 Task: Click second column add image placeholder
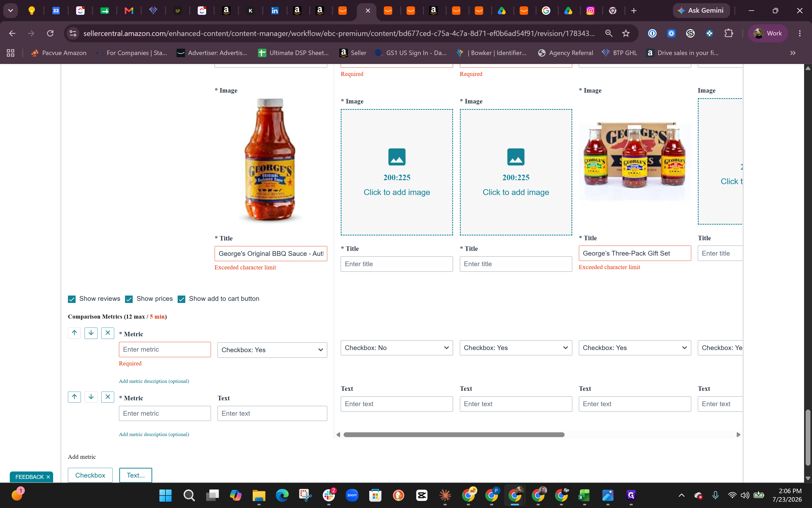396,172
